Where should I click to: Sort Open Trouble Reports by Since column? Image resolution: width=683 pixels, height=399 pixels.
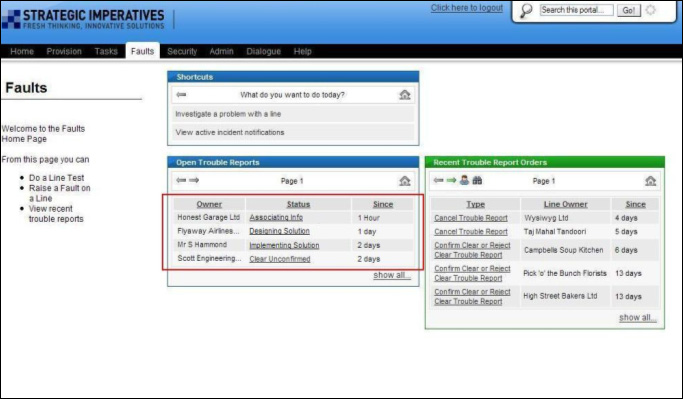383,204
